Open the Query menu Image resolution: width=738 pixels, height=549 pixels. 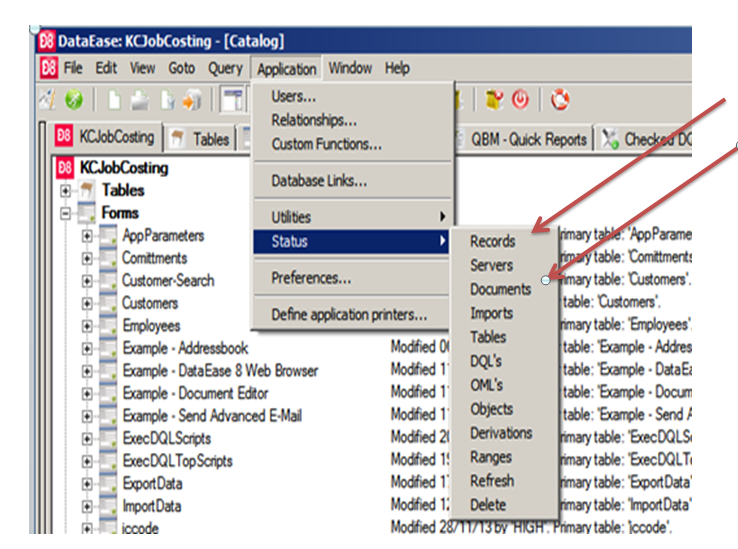click(x=225, y=69)
